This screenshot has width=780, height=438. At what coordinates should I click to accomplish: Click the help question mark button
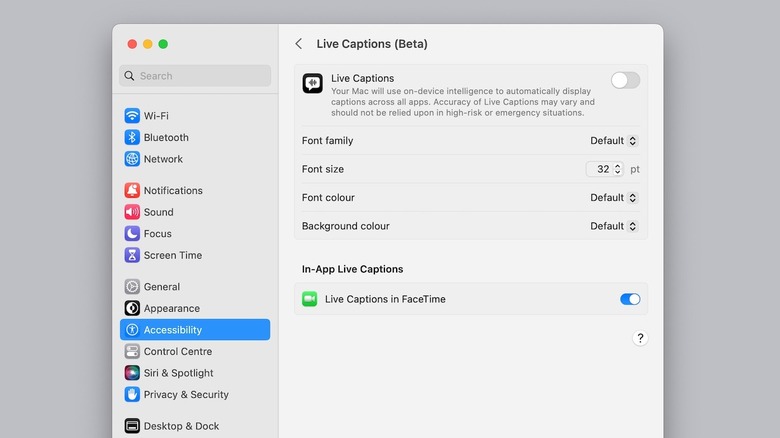pyautogui.click(x=640, y=339)
